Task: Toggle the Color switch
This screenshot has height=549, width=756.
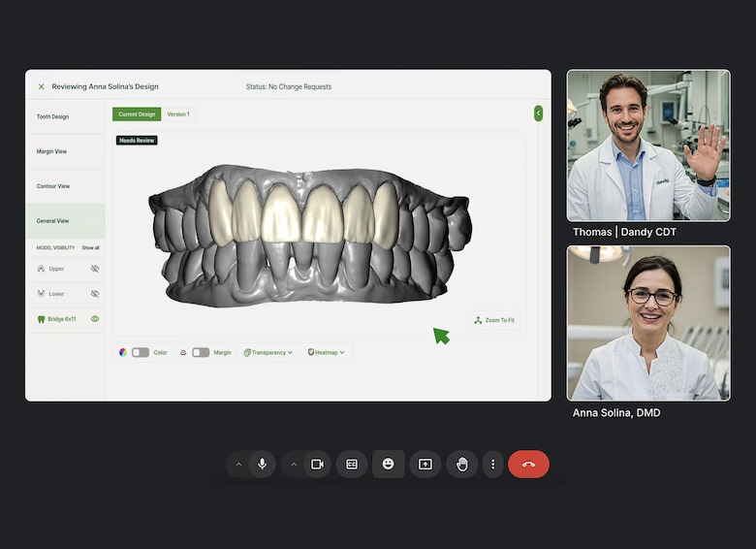Action: (141, 352)
